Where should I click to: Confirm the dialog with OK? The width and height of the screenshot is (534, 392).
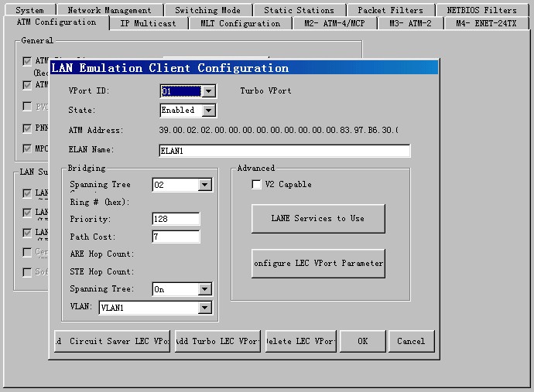(x=363, y=341)
